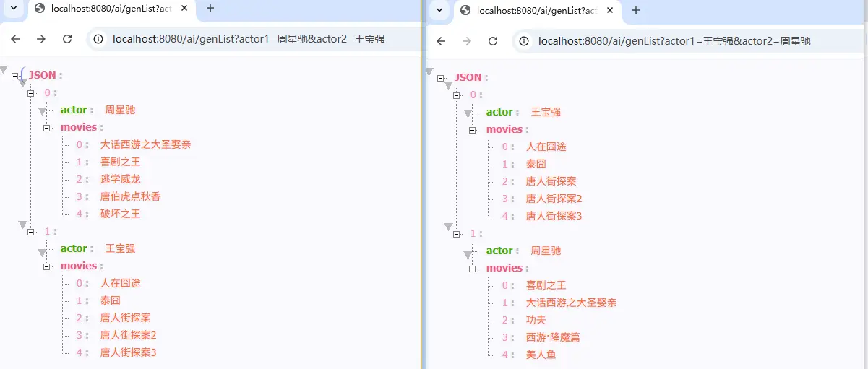The height and width of the screenshot is (369, 868).
Task: Click movie 唐伯虎点秋香 in left JSON tree
Action: pyautogui.click(x=130, y=196)
